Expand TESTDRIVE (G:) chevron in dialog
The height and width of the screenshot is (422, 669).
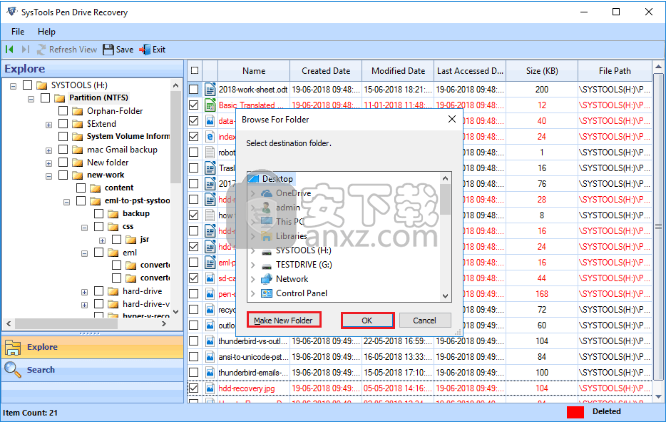coord(253,265)
